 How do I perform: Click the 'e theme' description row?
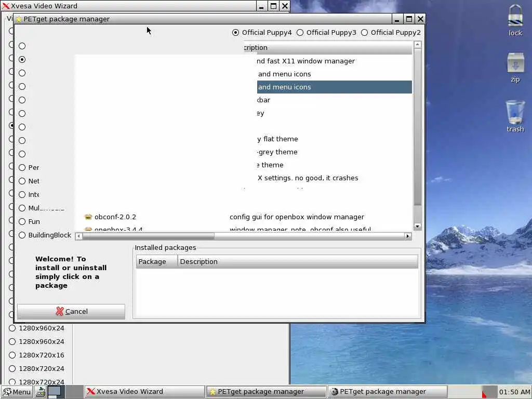[x=270, y=165]
